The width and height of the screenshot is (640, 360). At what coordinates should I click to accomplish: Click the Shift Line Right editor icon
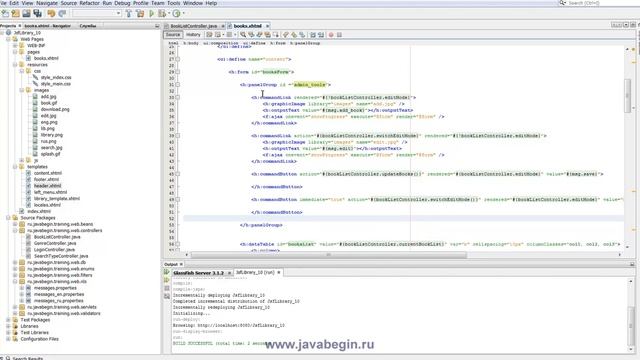click(x=321, y=35)
